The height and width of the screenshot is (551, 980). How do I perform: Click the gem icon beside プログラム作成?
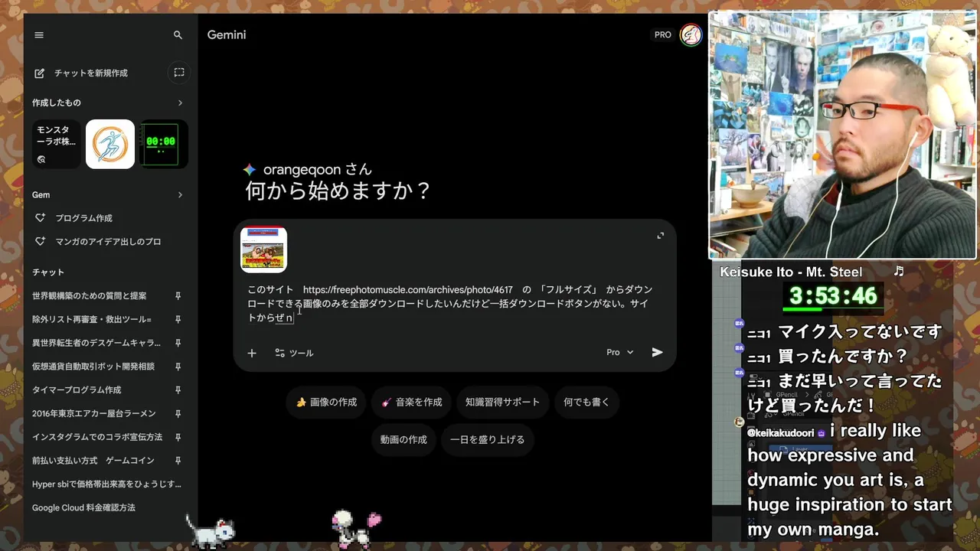pos(41,218)
